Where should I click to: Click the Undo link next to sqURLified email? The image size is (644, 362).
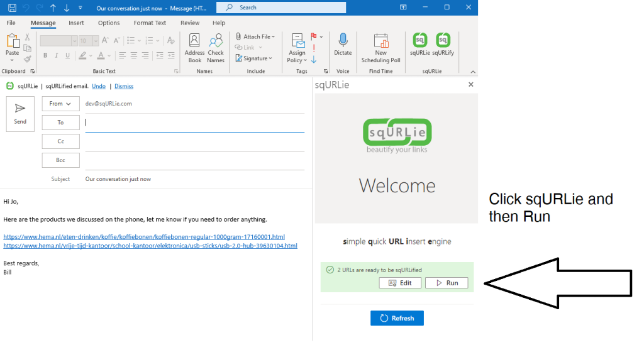coord(98,86)
